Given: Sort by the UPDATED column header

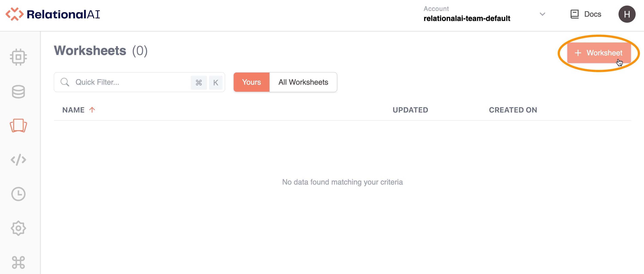Looking at the screenshot, I should tap(410, 110).
